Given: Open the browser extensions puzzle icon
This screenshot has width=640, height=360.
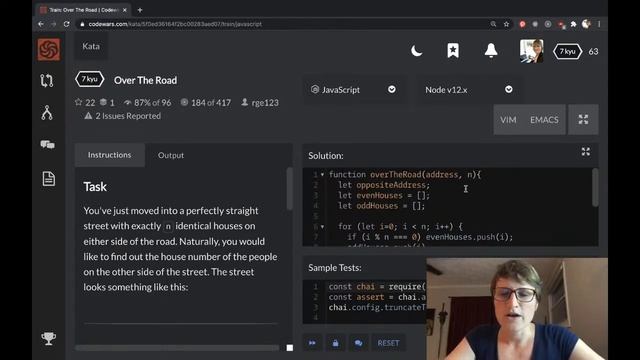Looking at the screenshot, I should point(573,24).
